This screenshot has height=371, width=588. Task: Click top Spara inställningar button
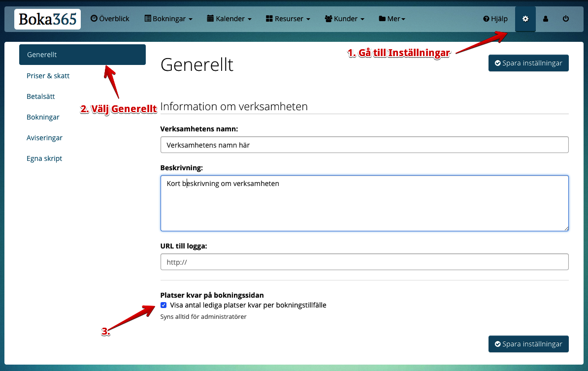[x=528, y=63]
